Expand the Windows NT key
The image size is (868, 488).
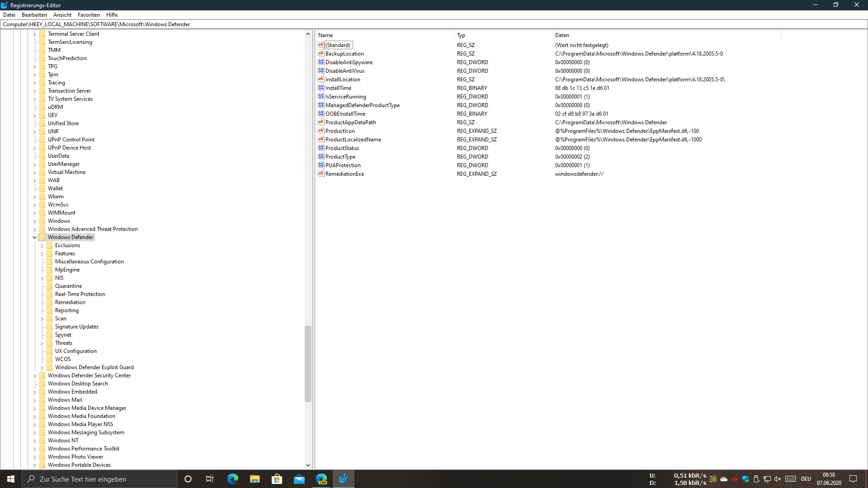34,441
